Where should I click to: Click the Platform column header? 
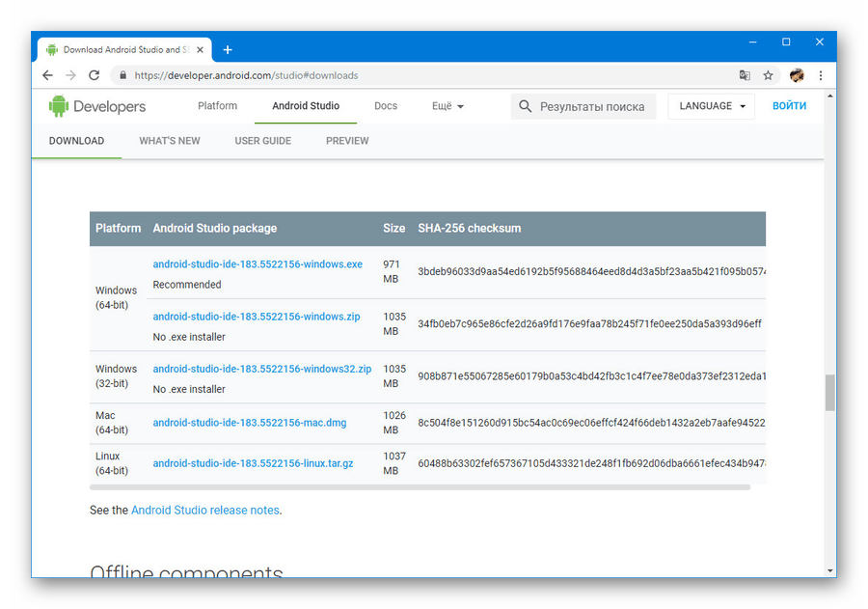coord(118,229)
